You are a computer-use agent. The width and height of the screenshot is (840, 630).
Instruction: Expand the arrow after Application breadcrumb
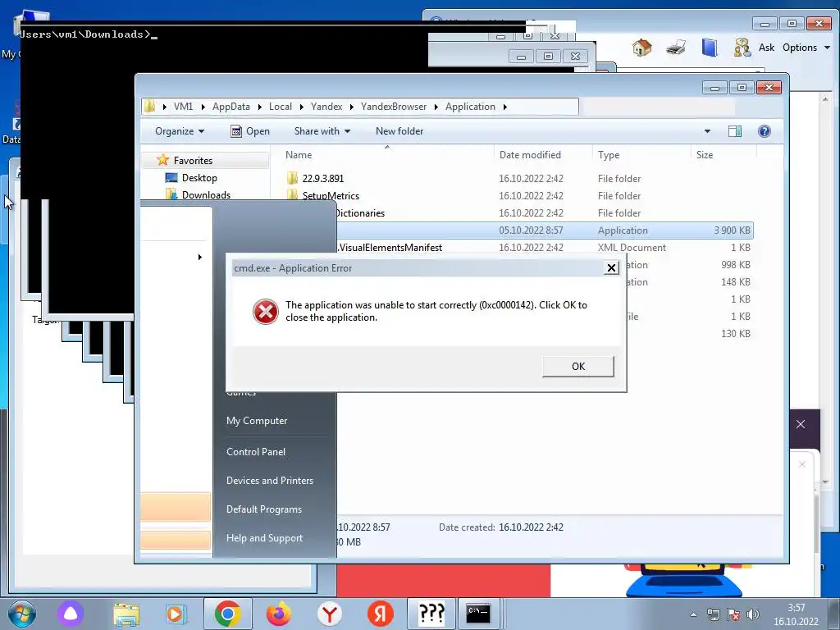[505, 107]
